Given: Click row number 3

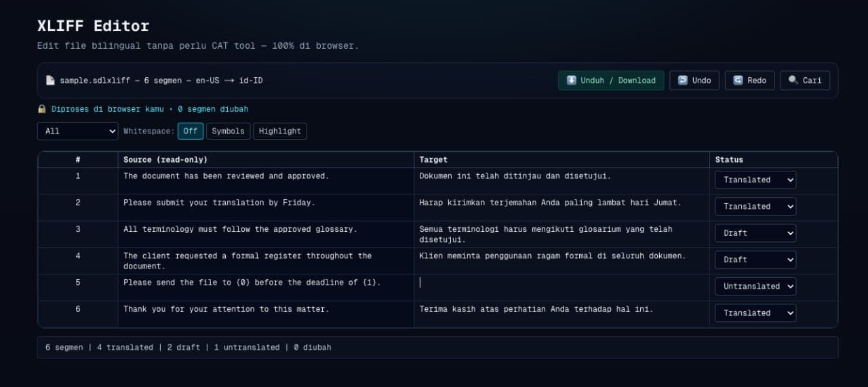Looking at the screenshot, I should 78,229.
